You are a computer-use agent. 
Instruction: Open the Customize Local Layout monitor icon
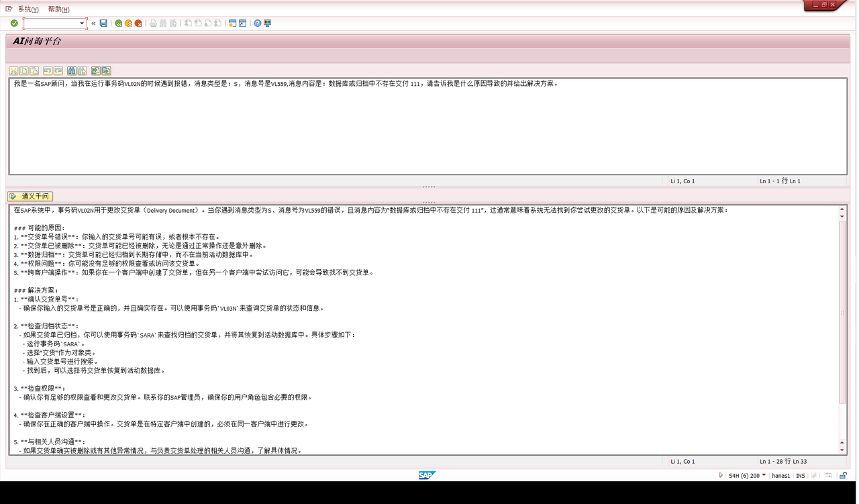[x=267, y=23]
